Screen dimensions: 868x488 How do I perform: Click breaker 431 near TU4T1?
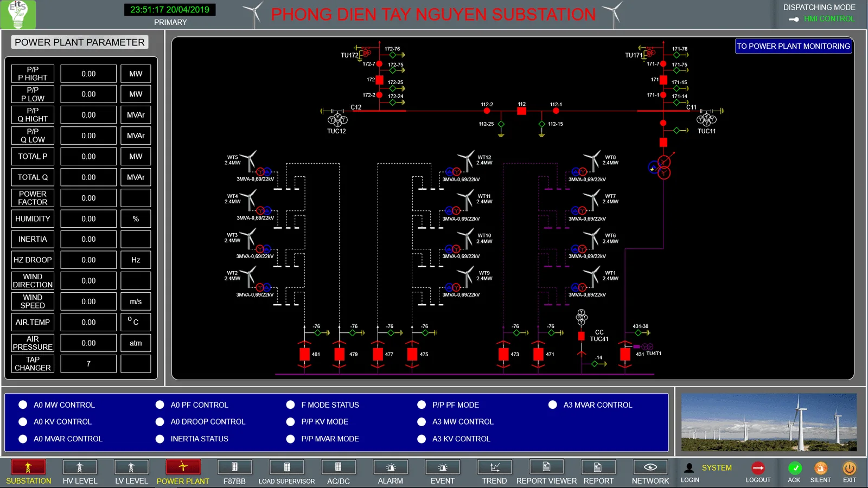pyautogui.click(x=625, y=354)
